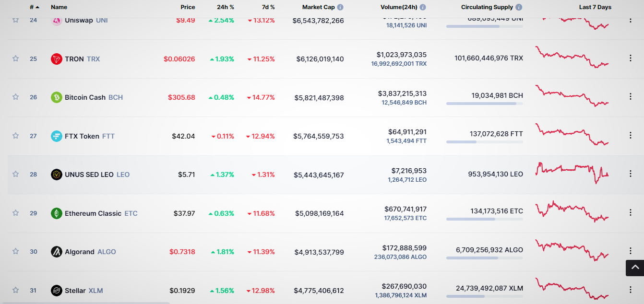Click the Stellar logo icon
Image resolution: width=644 pixels, height=304 pixels.
click(x=57, y=291)
